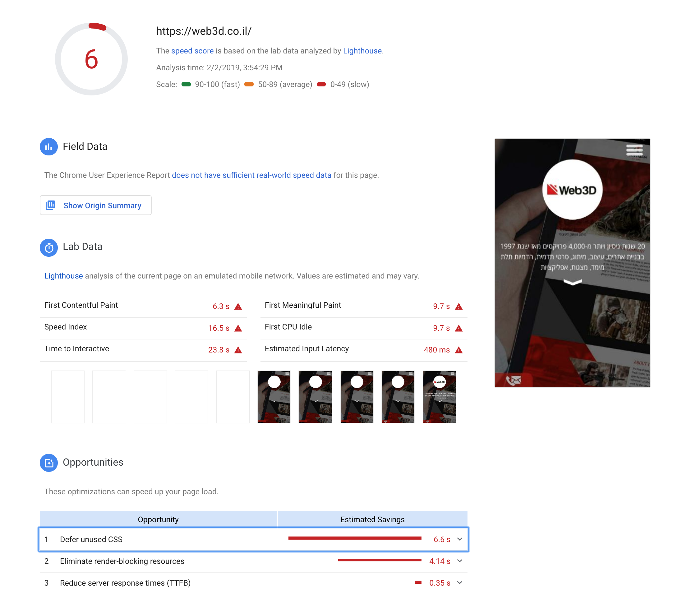Click the Opportunities section icon
The image size is (700, 608).
click(48, 463)
